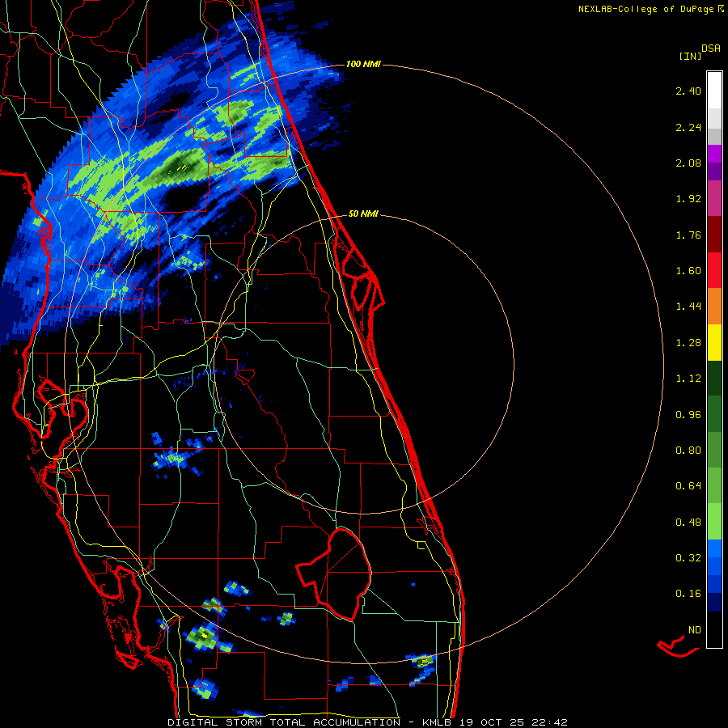Select the magenta swatch in color scale
The height and width of the screenshot is (728, 728).
coord(714,198)
